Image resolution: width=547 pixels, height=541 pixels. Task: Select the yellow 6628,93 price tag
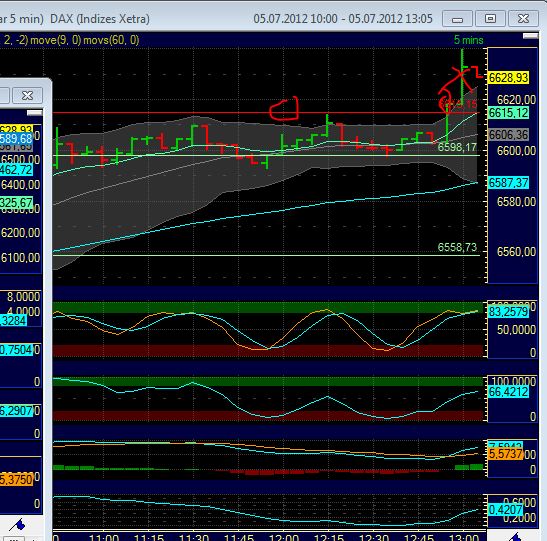[x=508, y=77]
